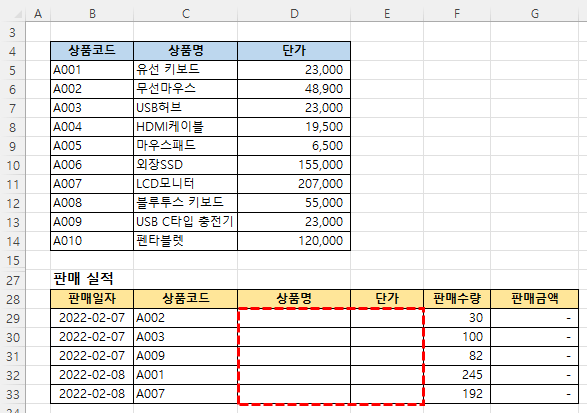Screen dimensions: 587x413
Task: Click the 단가 header cell in row 4
Action: point(294,51)
